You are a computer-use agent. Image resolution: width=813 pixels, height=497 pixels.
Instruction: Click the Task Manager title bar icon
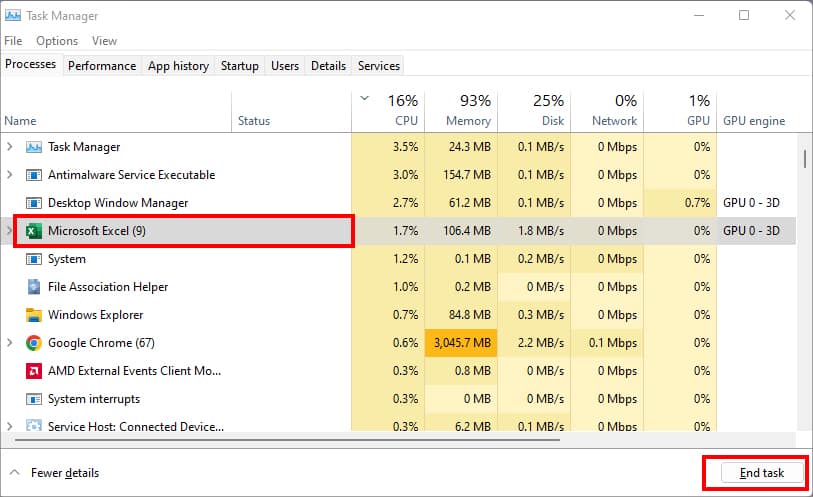coord(12,16)
